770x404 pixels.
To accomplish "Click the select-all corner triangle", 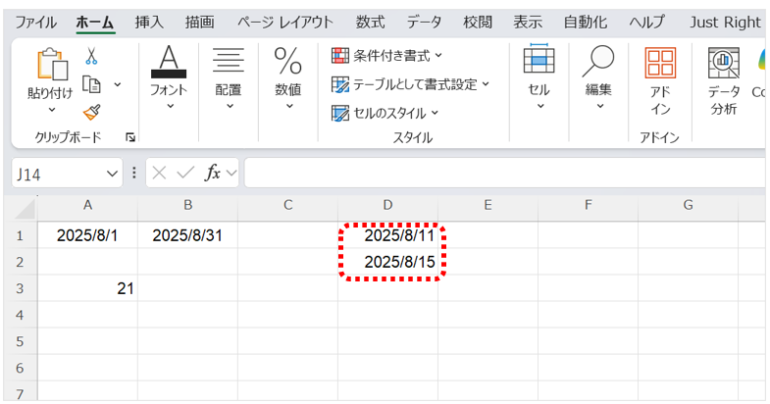I will [25, 209].
